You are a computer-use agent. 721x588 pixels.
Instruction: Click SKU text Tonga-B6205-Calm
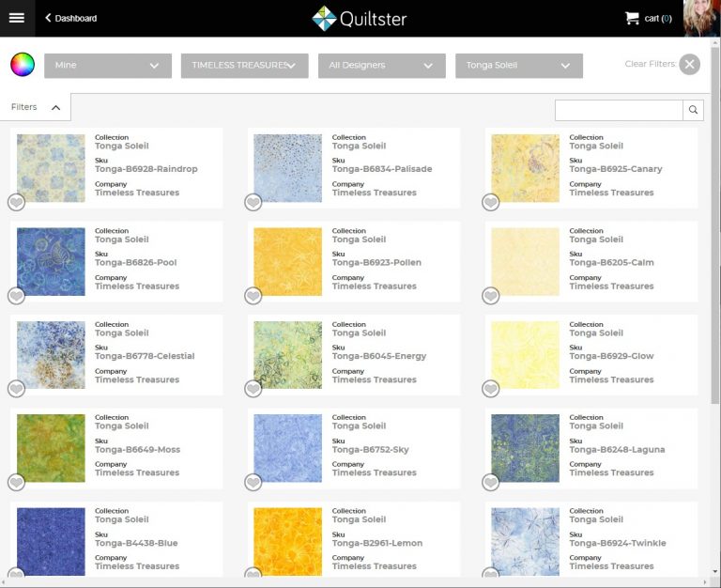[x=611, y=262]
